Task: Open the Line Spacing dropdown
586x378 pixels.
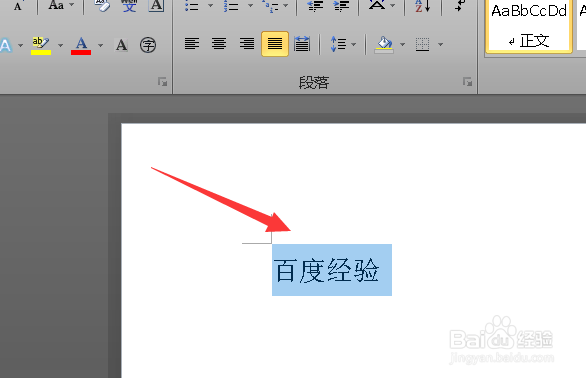Action: coord(343,44)
